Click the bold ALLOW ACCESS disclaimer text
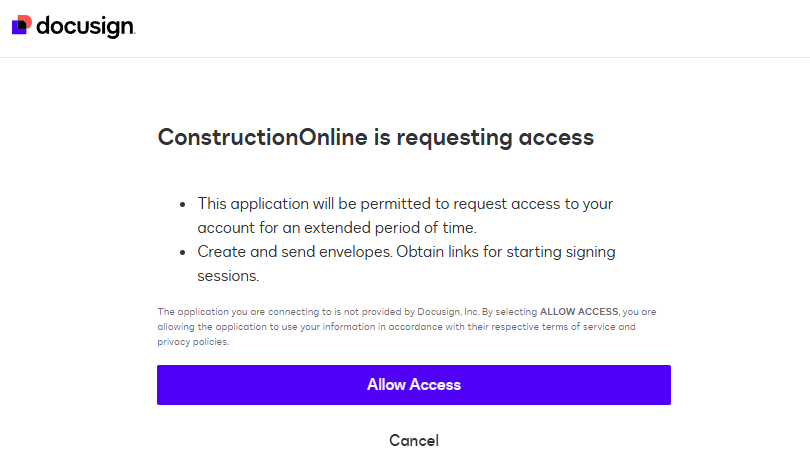810x462 pixels. 580,312
